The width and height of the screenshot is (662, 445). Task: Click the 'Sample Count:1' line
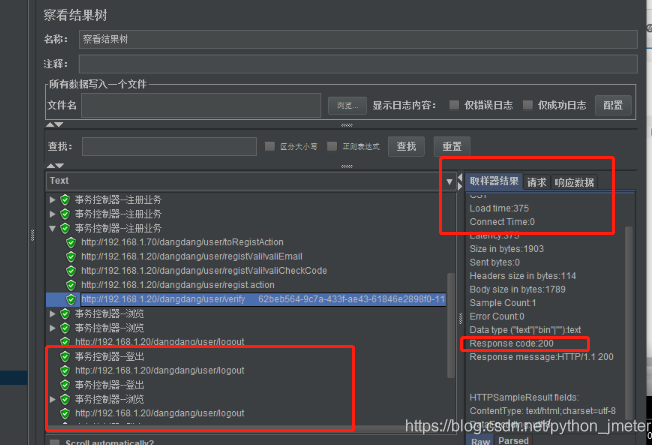(x=502, y=303)
